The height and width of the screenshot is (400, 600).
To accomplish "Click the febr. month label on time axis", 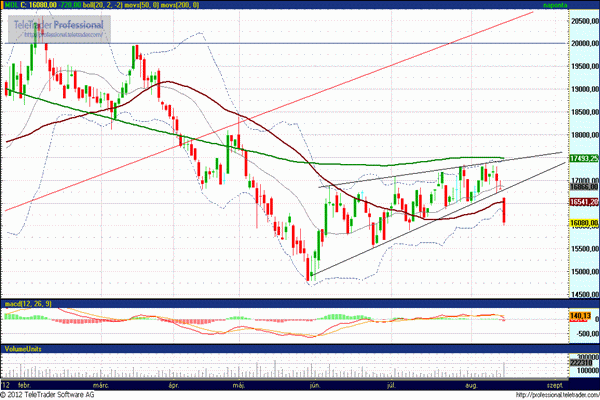I will [24, 385].
